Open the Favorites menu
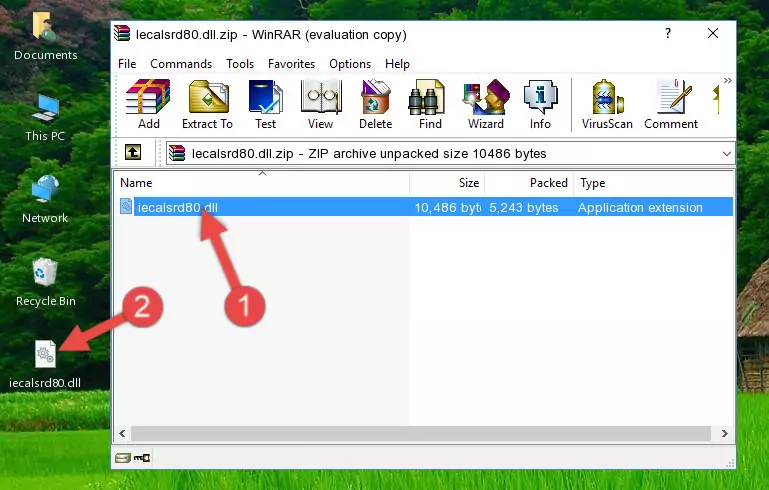Screen dimensions: 769x490 (x=291, y=64)
